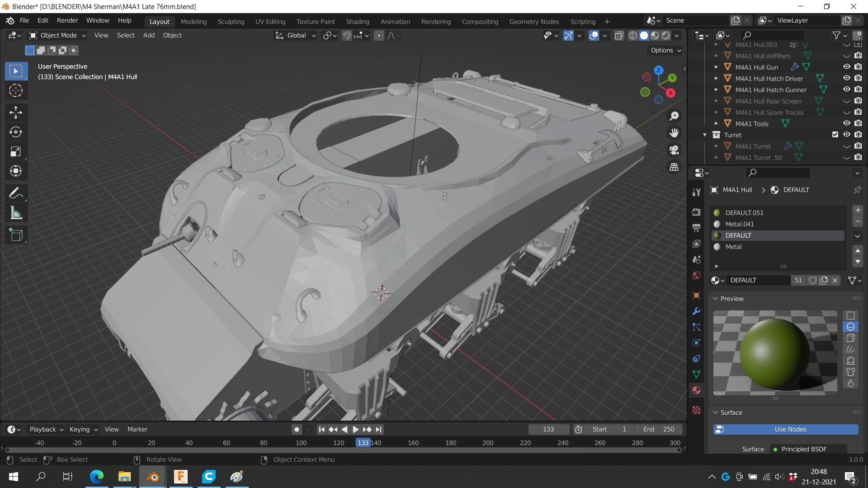The height and width of the screenshot is (488, 868).
Task: Select the Add Cube tool
Action: pos(16,235)
